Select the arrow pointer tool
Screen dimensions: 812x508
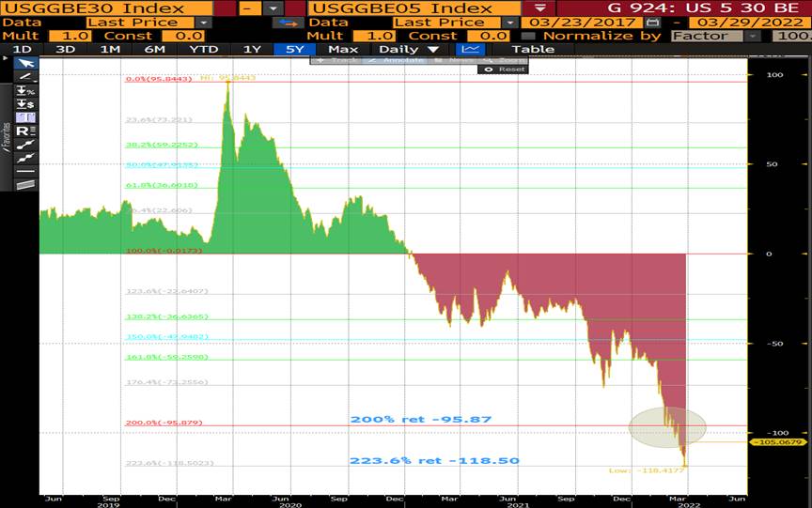(25, 63)
